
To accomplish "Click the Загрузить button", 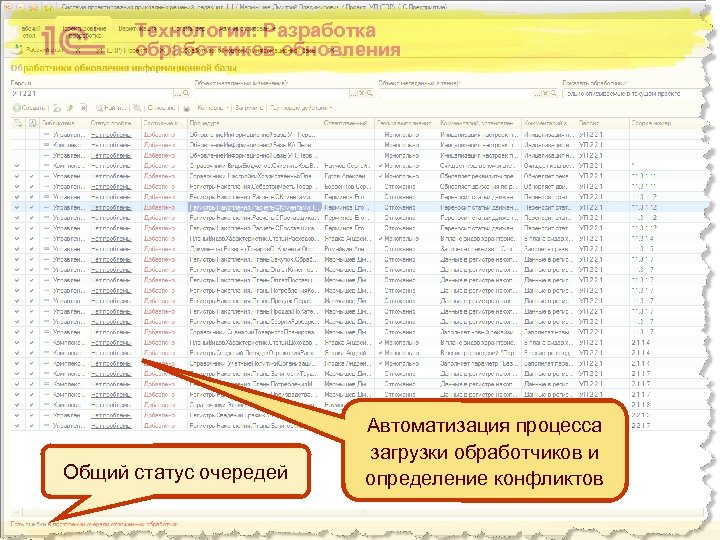I will pos(249,108).
